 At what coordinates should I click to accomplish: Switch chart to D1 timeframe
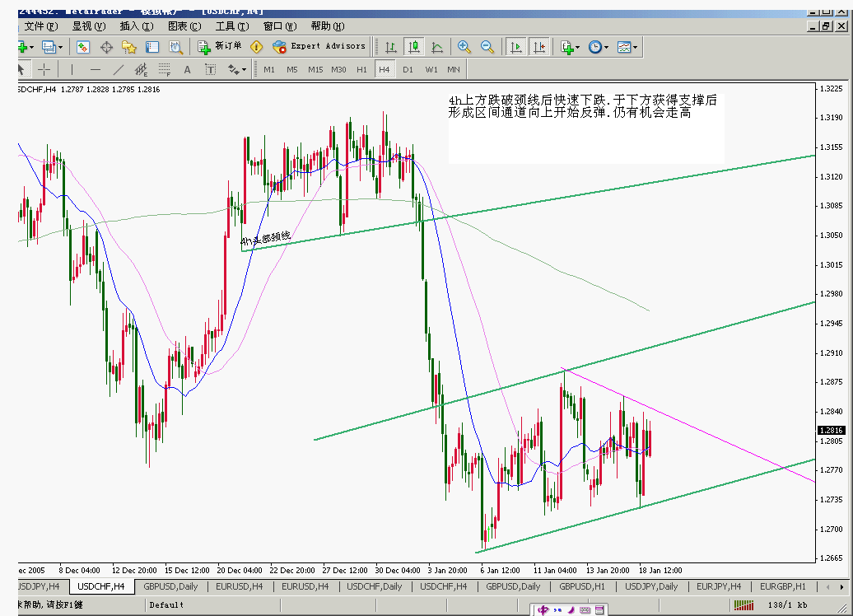pos(408,70)
